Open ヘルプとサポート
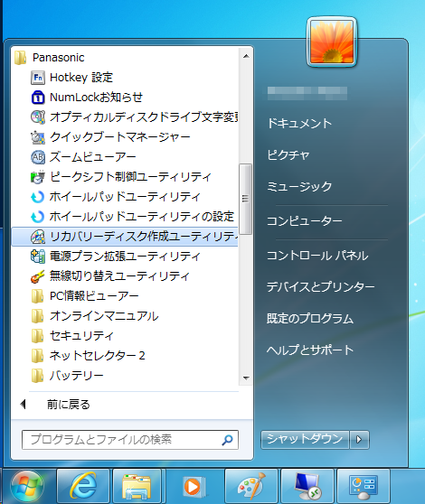425x504 pixels. pos(310,350)
